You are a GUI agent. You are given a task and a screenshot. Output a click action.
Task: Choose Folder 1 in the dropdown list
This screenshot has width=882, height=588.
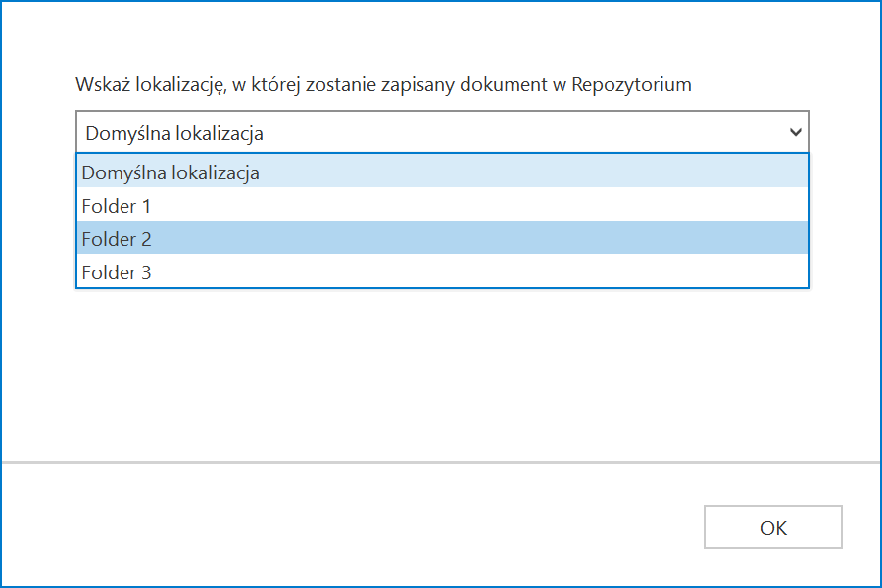click(443, 204)
